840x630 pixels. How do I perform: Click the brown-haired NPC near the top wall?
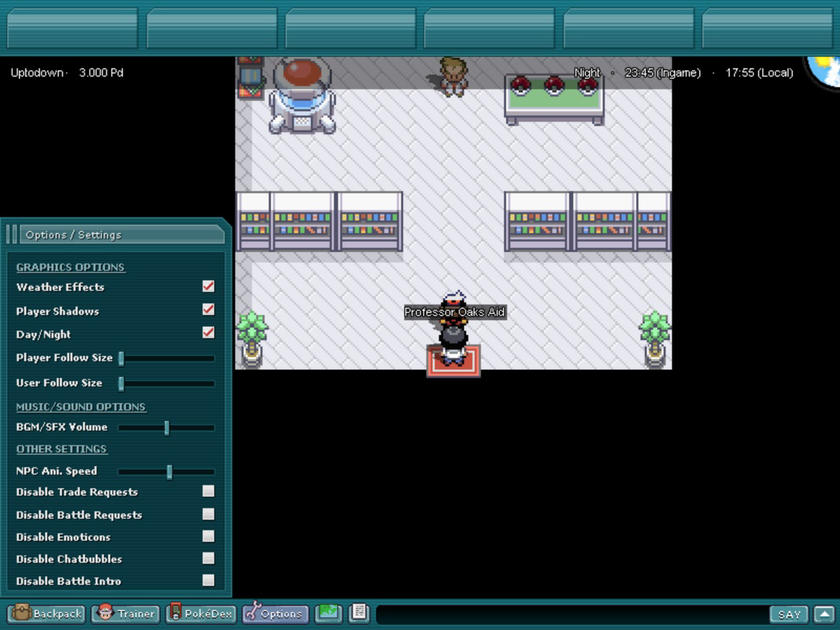point(453,77)
